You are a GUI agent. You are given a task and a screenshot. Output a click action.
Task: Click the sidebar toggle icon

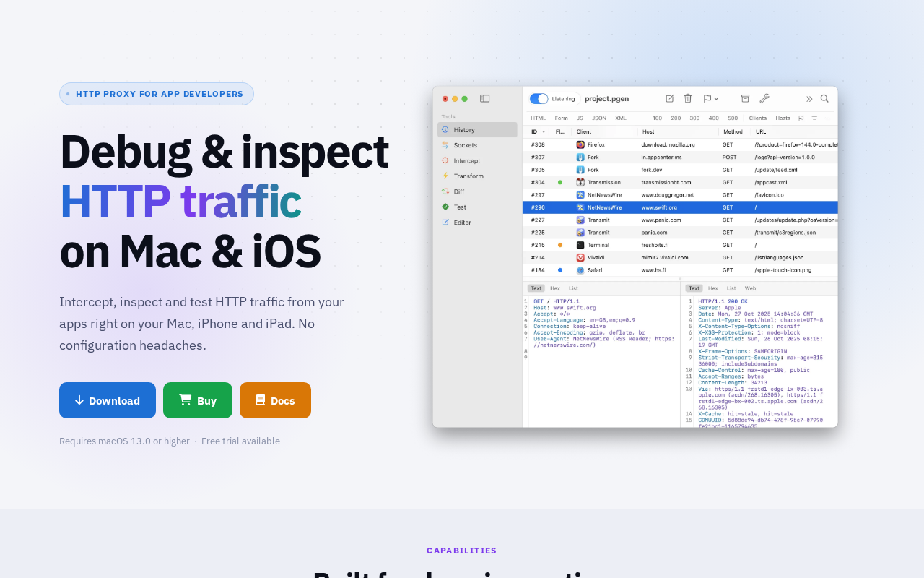click(x=484, y=99)
